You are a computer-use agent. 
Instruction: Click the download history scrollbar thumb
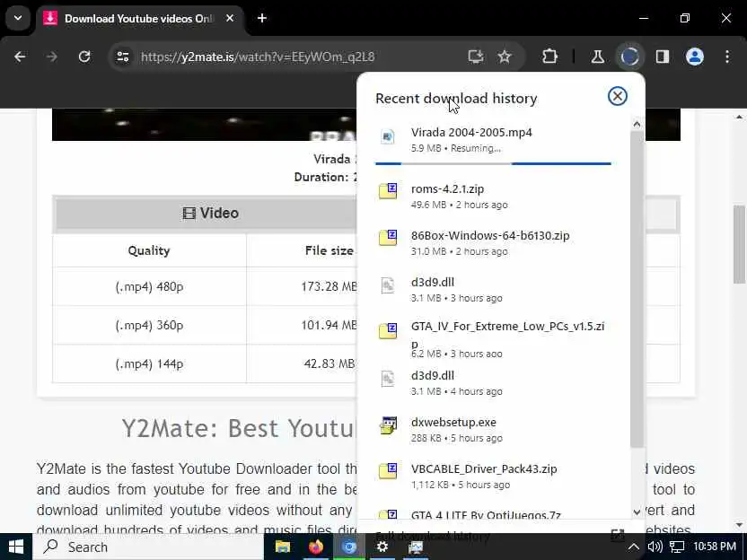637,290
